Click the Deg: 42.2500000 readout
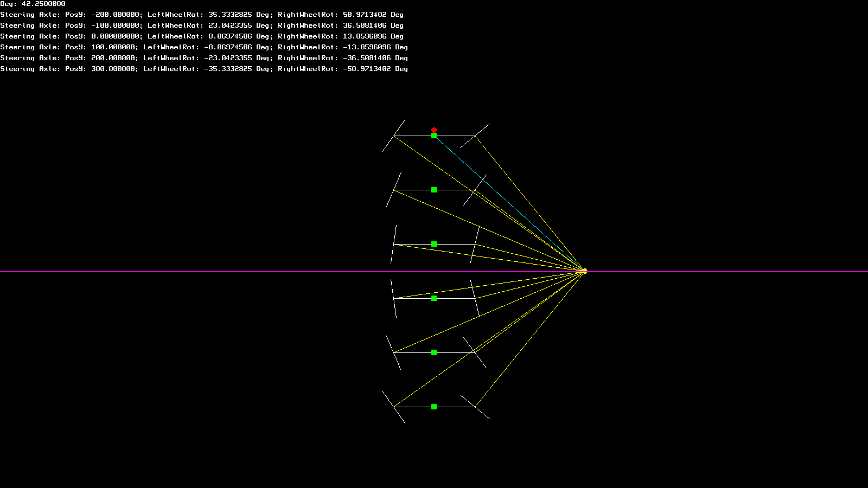 click(x=33, y=4)
